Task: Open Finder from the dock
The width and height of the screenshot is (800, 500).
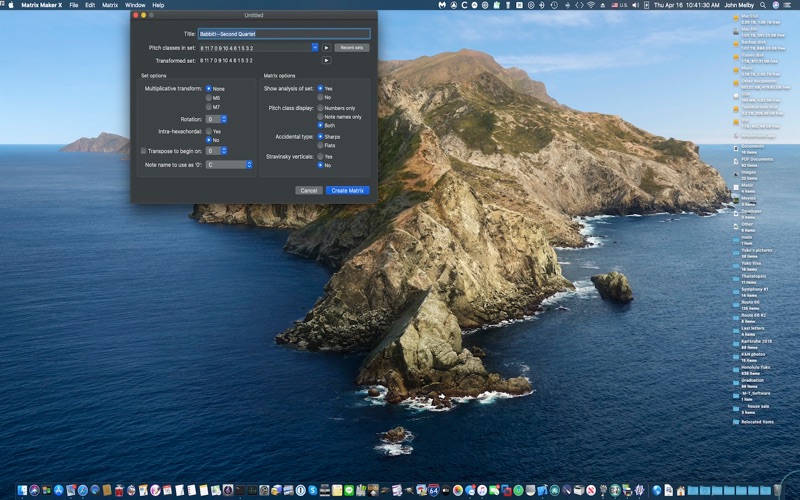Action: pos(22,490)
